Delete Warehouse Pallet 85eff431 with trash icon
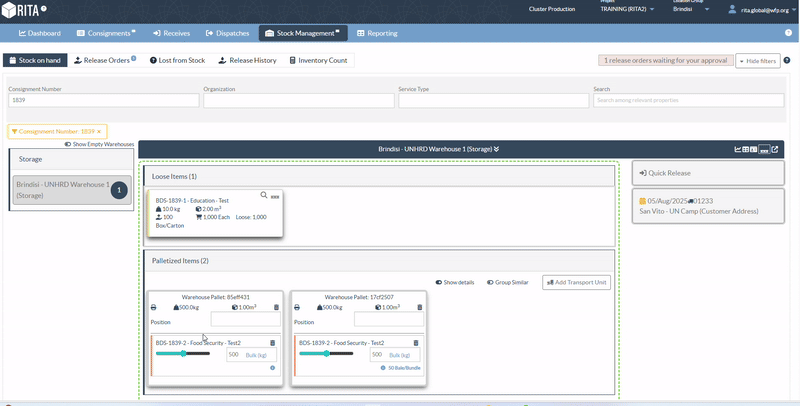This screenshot has height=406, width=800. click(x=277, y=308)
